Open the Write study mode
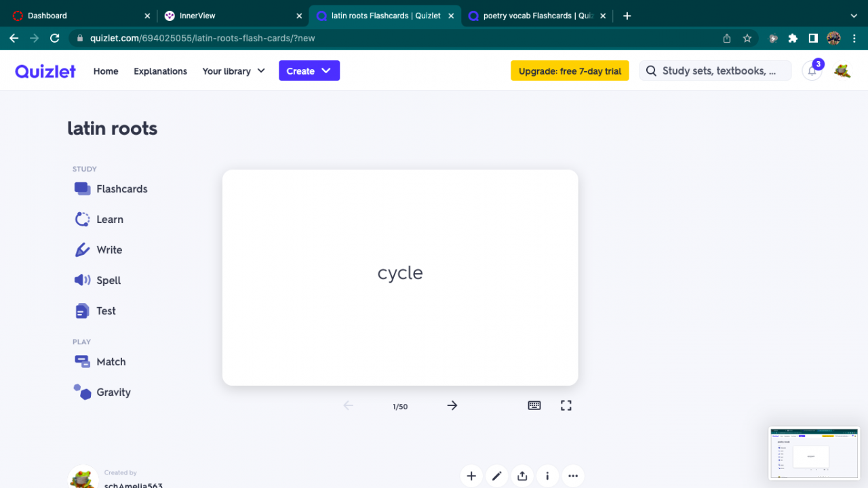This screenshot has width=868, height=488. [x=98, y=250]
